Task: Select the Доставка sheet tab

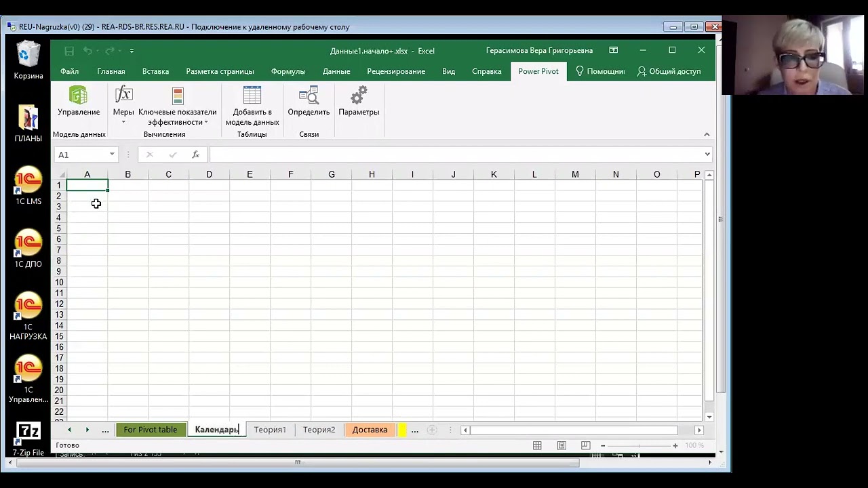Action: 370,430
